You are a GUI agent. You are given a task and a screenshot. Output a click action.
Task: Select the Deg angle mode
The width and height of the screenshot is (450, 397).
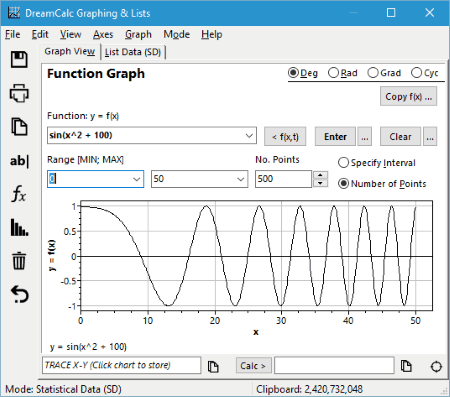[303, 73]
